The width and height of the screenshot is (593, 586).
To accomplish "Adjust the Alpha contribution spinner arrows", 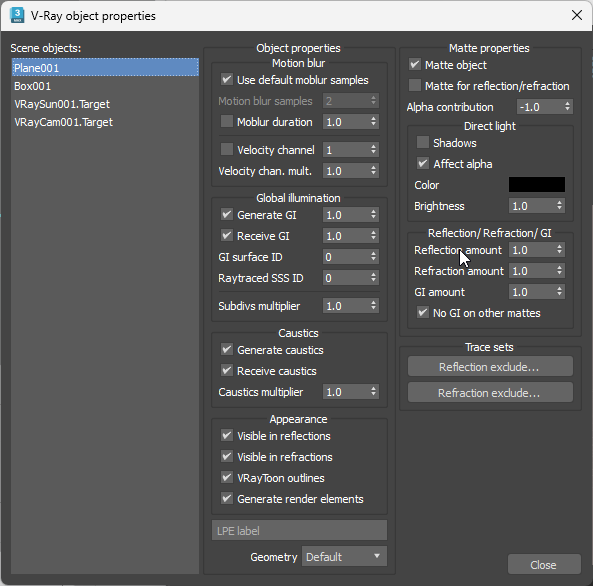I will (x=567, y=106).
